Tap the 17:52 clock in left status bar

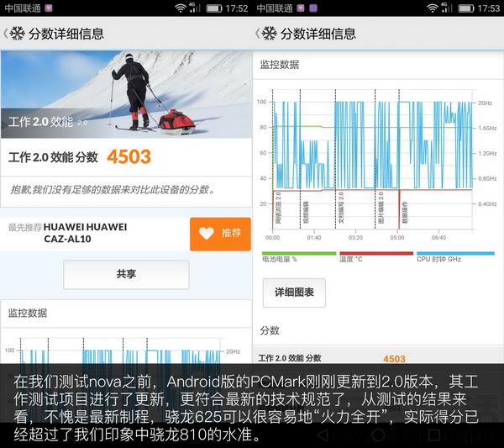[237, 8]
